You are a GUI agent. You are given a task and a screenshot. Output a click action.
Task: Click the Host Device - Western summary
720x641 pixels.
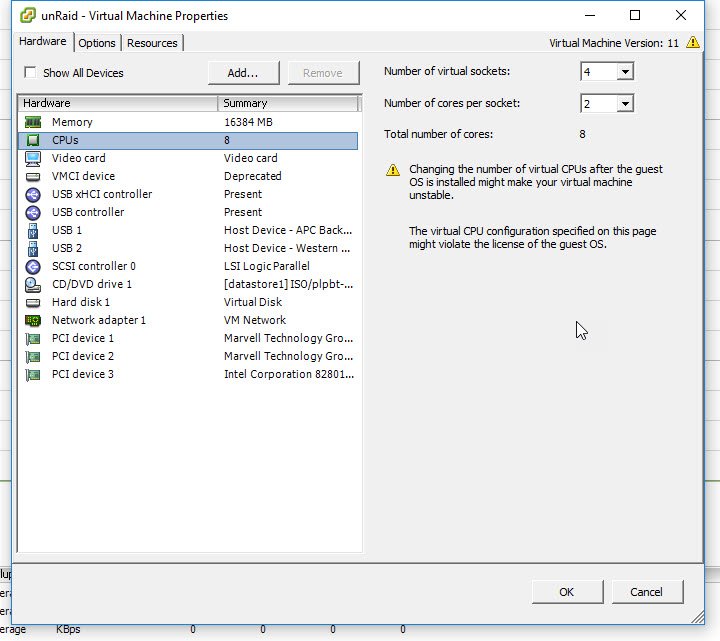[x=287, y=248]
